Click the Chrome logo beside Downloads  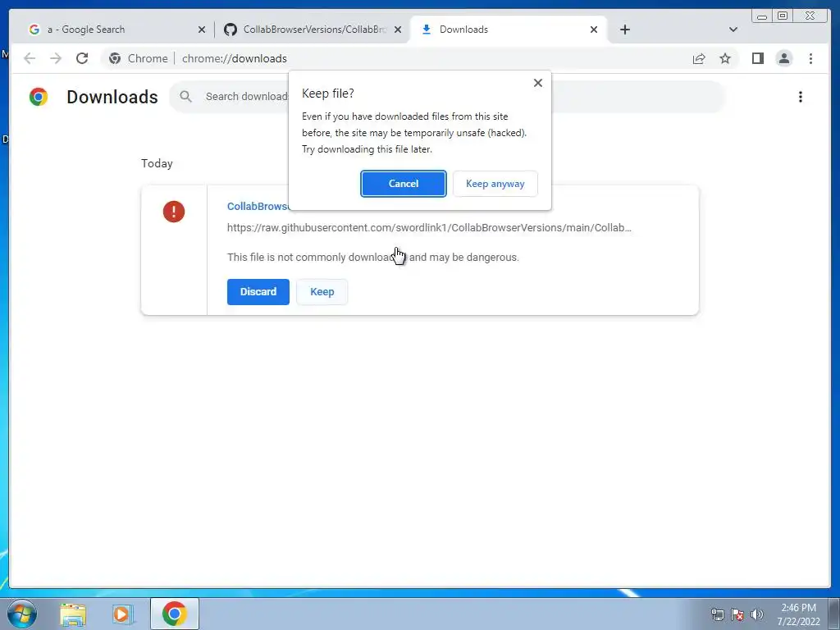[39, 97]
